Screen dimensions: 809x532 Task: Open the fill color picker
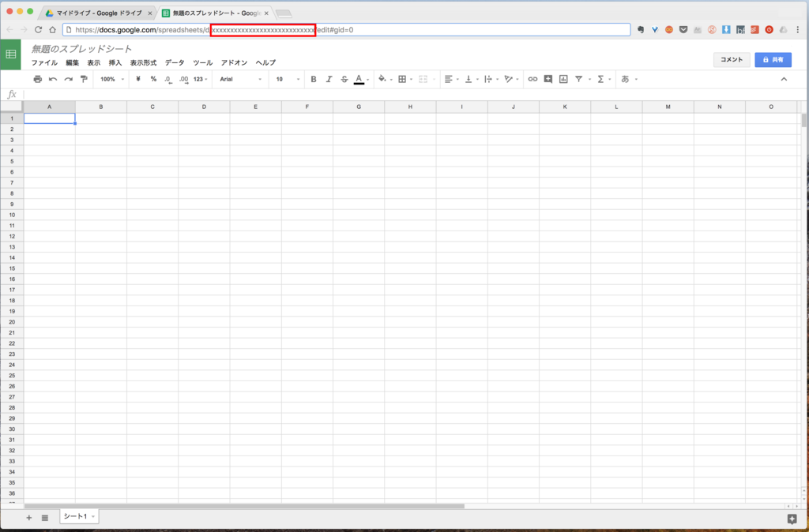pos(385,80)
